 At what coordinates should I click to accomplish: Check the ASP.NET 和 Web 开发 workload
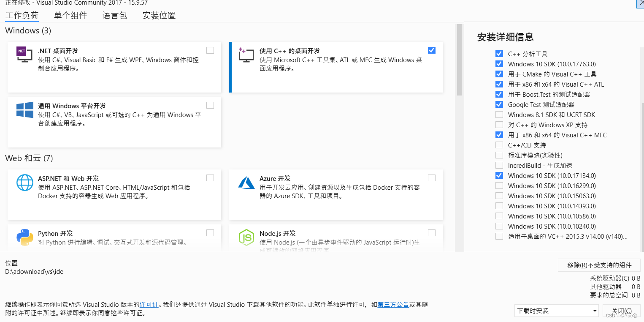210,178
